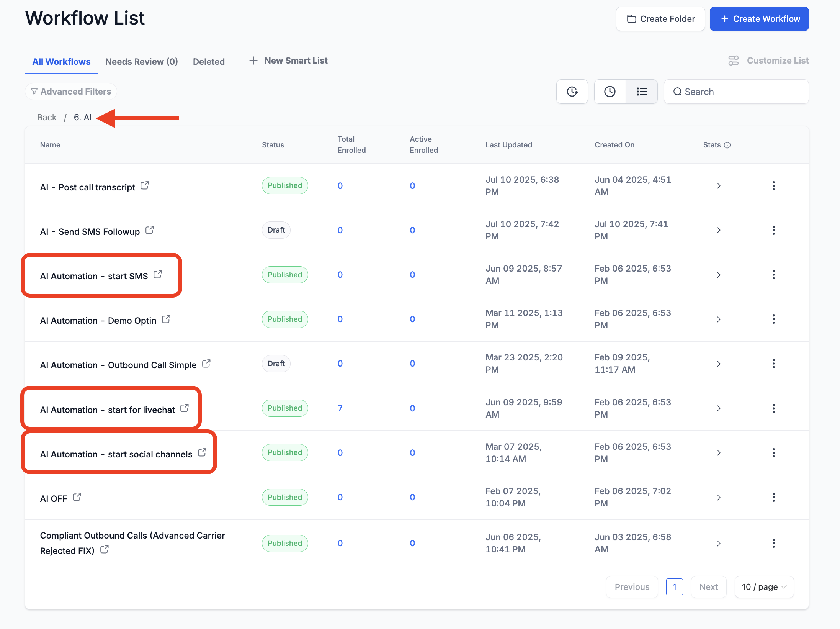Switch to Needs Review tab
840x629 pixels.
point(141,62)
